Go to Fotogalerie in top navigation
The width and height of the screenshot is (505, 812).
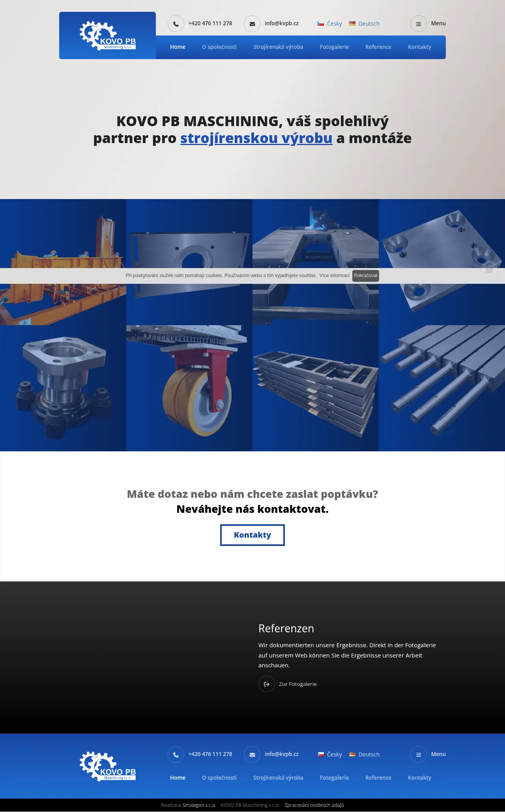pyautogui.click(x=334, y=47)
